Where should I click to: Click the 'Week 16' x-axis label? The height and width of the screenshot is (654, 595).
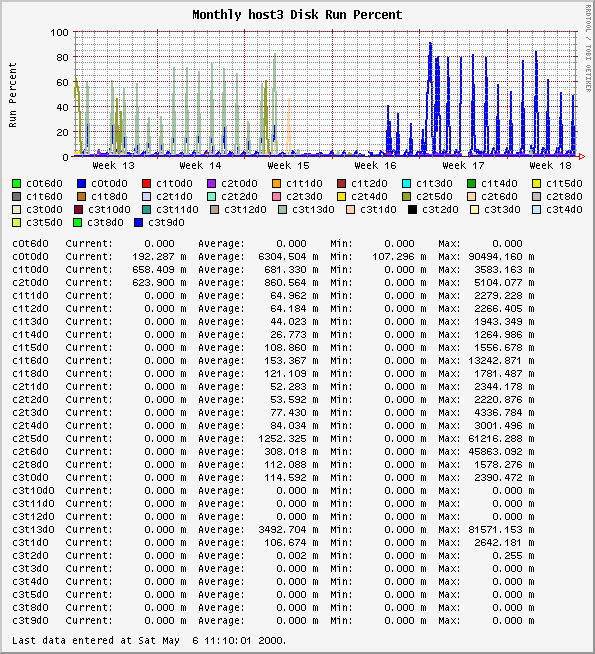[x=375, y=166]
